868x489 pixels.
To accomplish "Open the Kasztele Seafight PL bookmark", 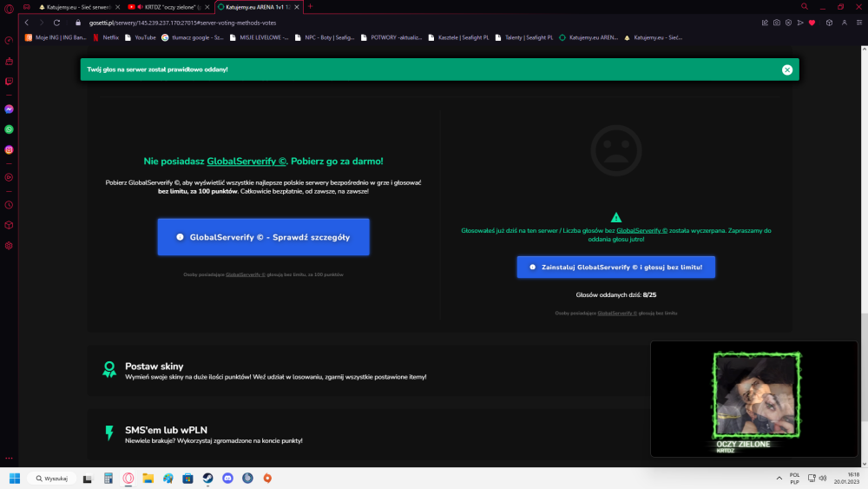I will coord(458,37).
